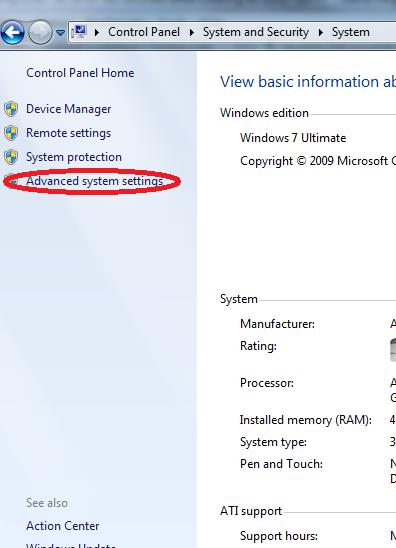Open Remote settings link

69,133
